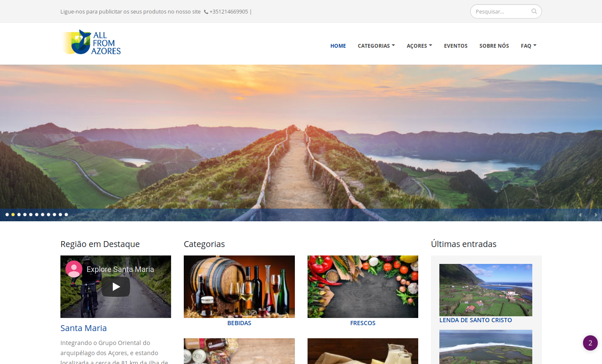Open the Sobre Nós page
This screenshot has height=364, width=602.
[494, 46]
